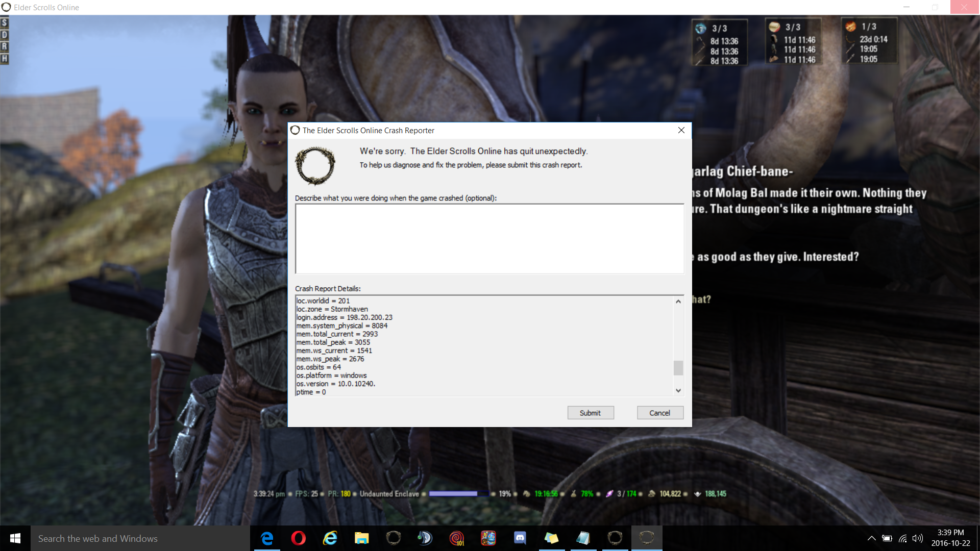Click the Wizard101 spiral taskbar icon
Image resolution: width=980 pixels, height=551 pixels.
point(456,538)
